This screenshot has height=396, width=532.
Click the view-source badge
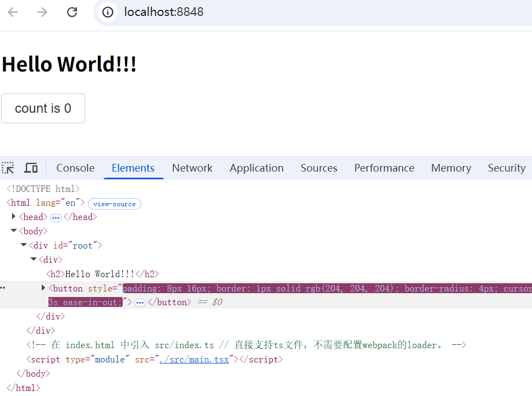(114, 204)
